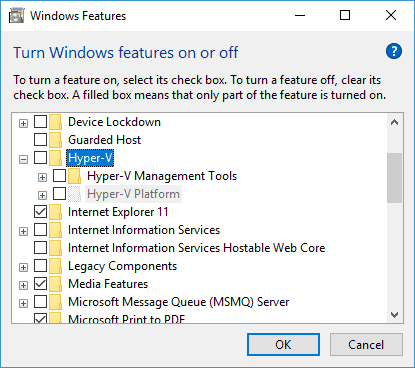415x368 pixels.
Task: Open the help question mark icon
Action: click(x=394, y=51)
